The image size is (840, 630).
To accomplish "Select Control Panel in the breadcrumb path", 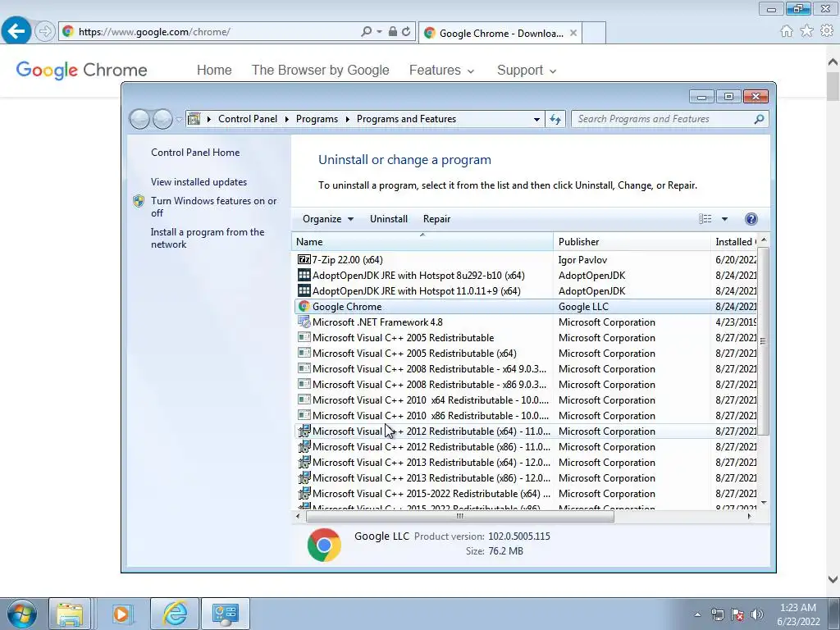I will 248,119.
